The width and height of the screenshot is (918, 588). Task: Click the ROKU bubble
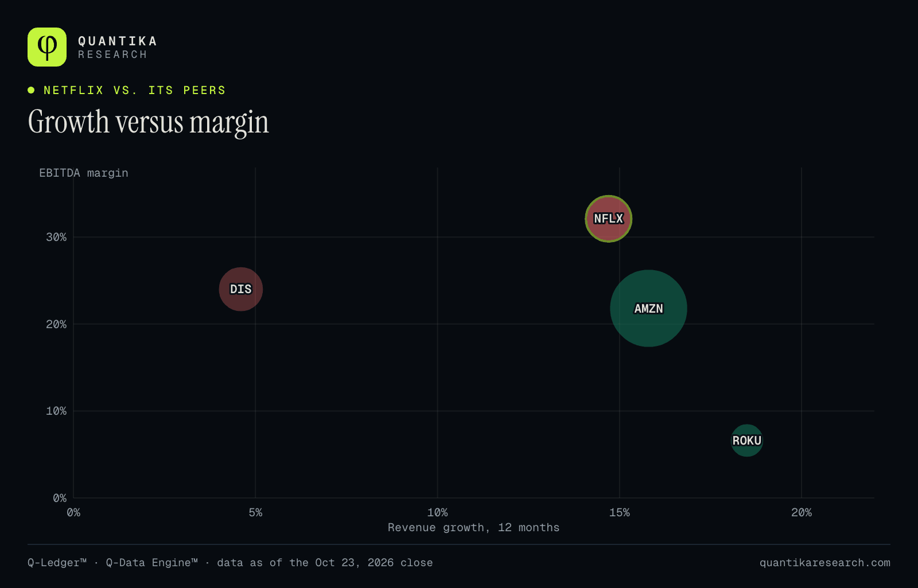click(x=746, y=441)
